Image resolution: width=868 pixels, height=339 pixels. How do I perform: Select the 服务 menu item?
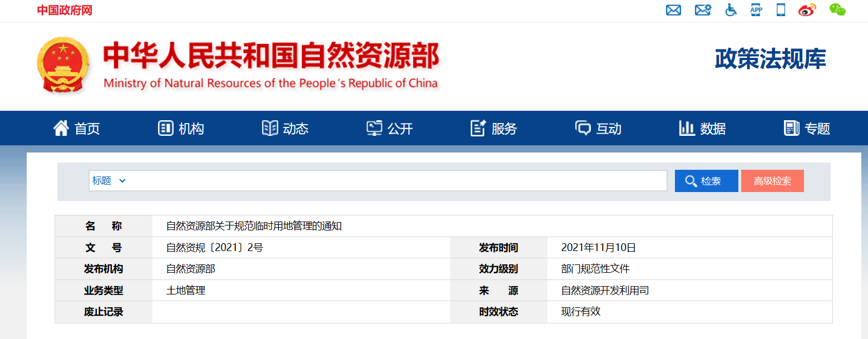494,128
